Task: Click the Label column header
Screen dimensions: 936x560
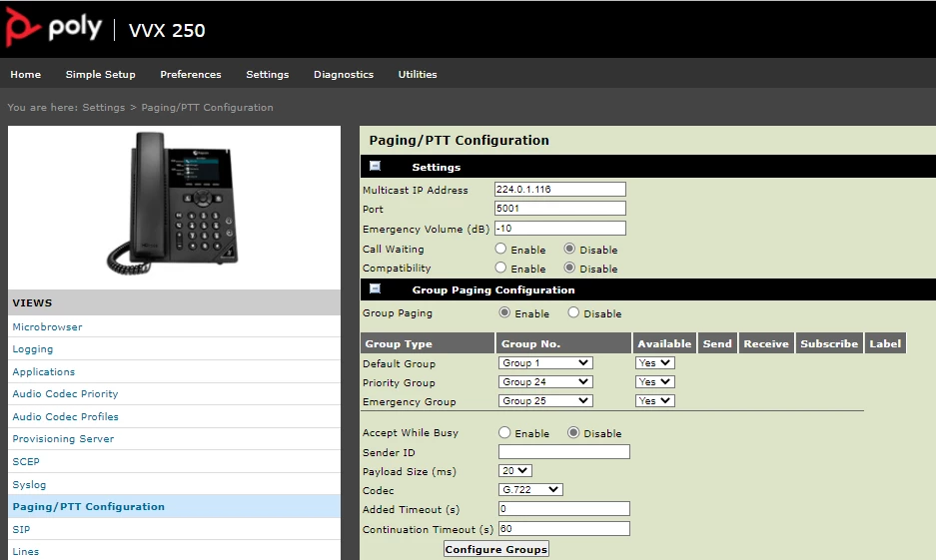Action: 885,343
